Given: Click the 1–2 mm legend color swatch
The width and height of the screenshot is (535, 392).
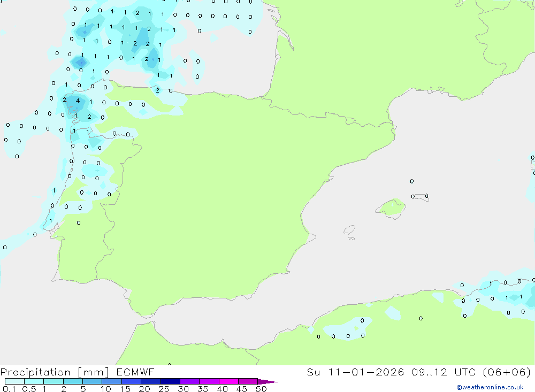Looking at the screenshot, I should point(53,381).
